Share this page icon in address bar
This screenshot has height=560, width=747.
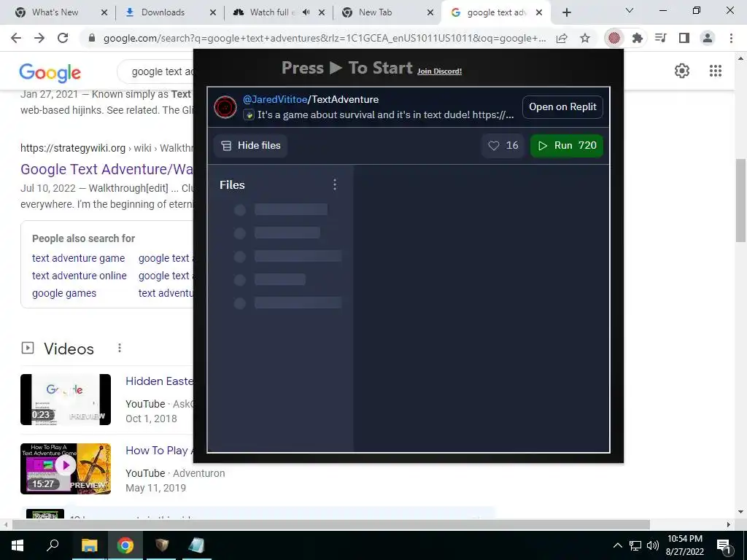pos(562,38)
